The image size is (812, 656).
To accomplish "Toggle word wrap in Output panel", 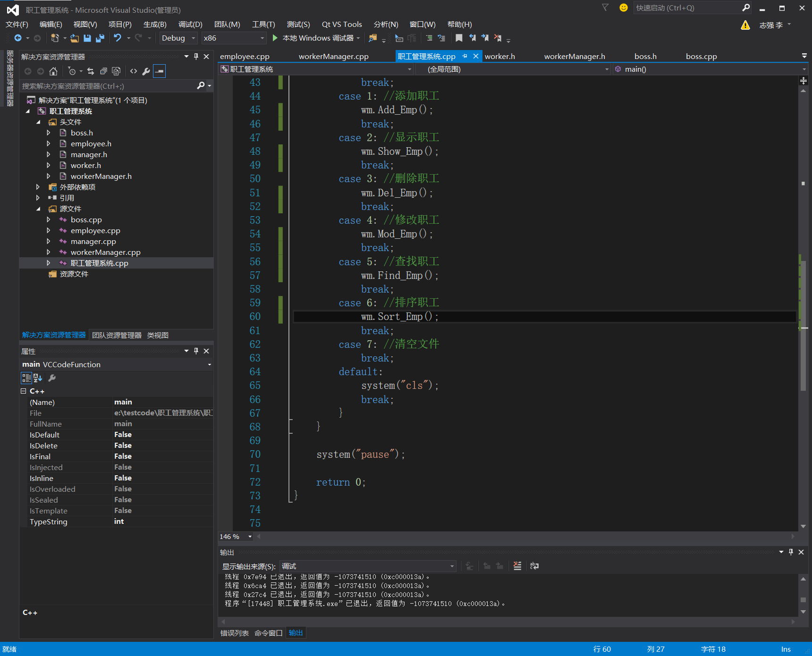I will 534,566.
